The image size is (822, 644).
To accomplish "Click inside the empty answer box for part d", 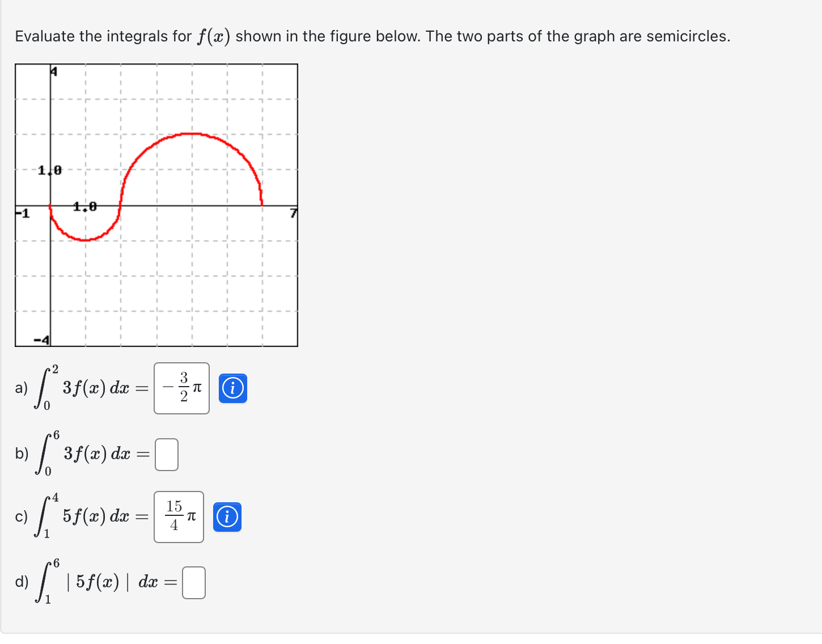I will 193,582.
